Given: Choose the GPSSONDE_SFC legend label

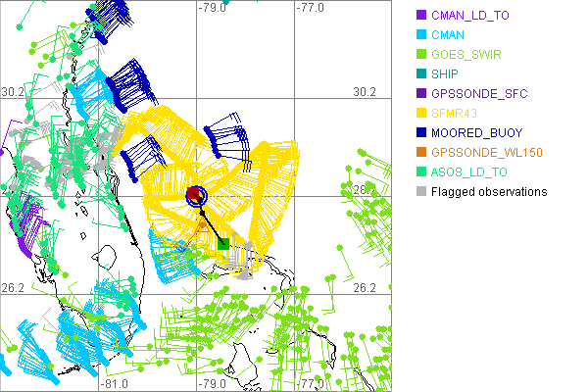Looking at the screenshot, I should coord(481,93).
